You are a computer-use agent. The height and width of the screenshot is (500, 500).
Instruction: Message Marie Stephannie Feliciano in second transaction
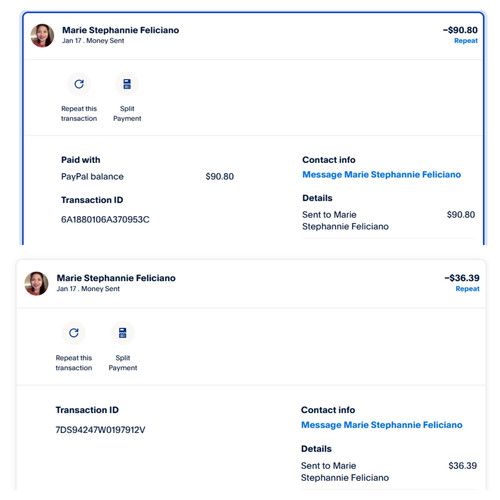pyautogui.click(x=382, y=425)
